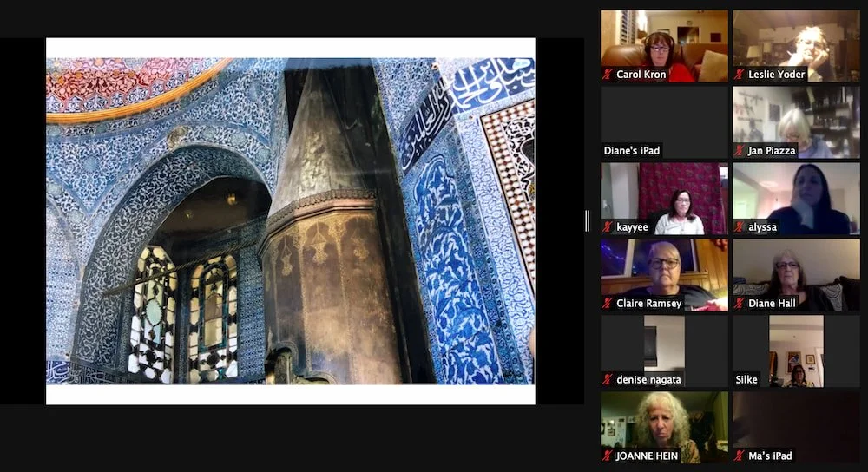Screen dimensions: 868x472
Task: Select the Ma's iPad dark tile
Action: coord(796,428)
